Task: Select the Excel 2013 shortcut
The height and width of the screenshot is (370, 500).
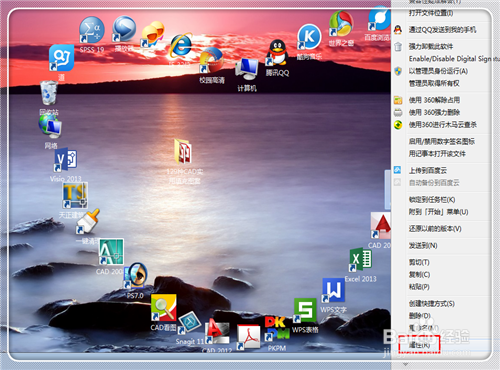Action: pyautogui.click(x=360, y=265)
